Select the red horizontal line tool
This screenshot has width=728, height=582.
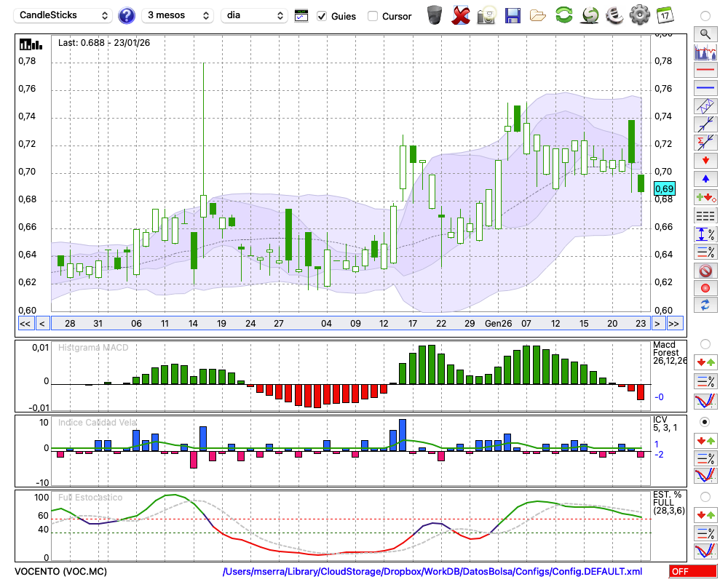pyautogui.click(x=705, y=70)
